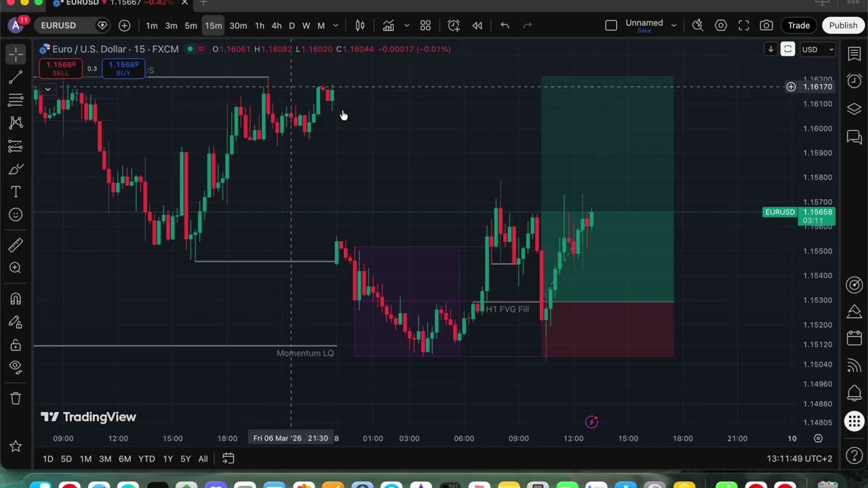The image size is (868, 488).
Task: Toggle the highlighted auto-fit scale button
Action: click(787, 49)
